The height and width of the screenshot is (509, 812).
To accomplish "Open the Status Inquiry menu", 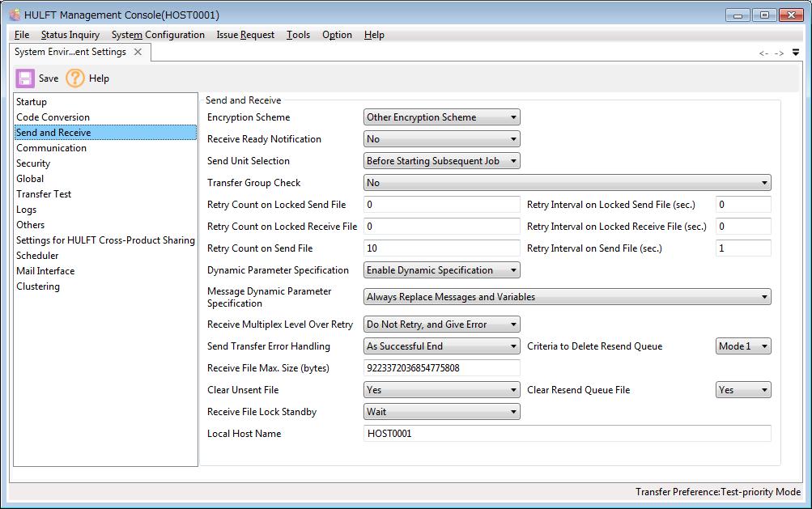I will (x=70, y=35).
